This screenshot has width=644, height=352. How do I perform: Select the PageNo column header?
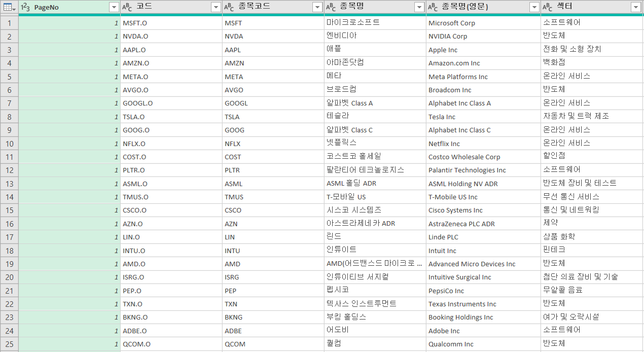(x=66, y=7)
